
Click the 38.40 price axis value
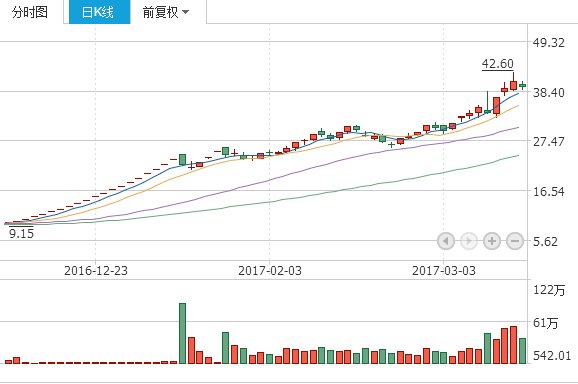tap(549, 92)
